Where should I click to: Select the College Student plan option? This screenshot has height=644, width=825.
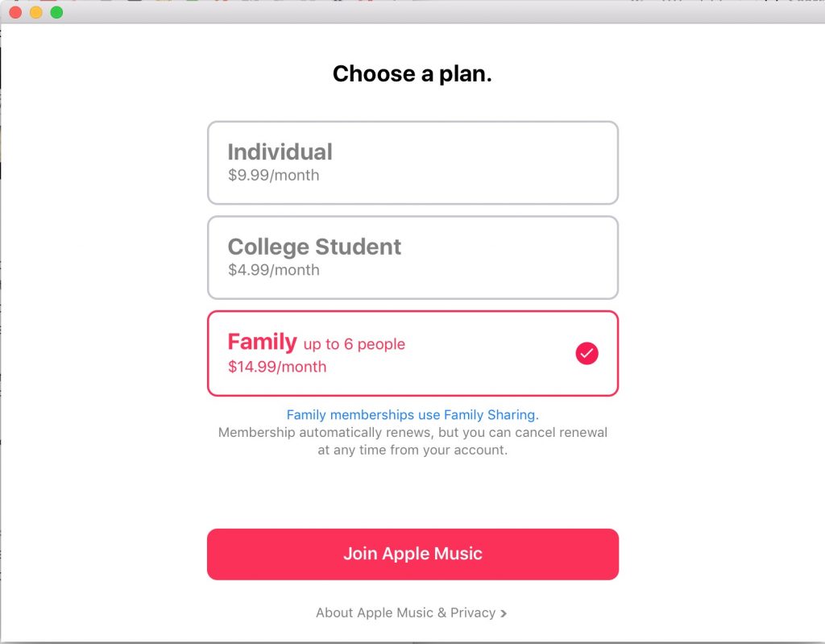tap(412, 257)
